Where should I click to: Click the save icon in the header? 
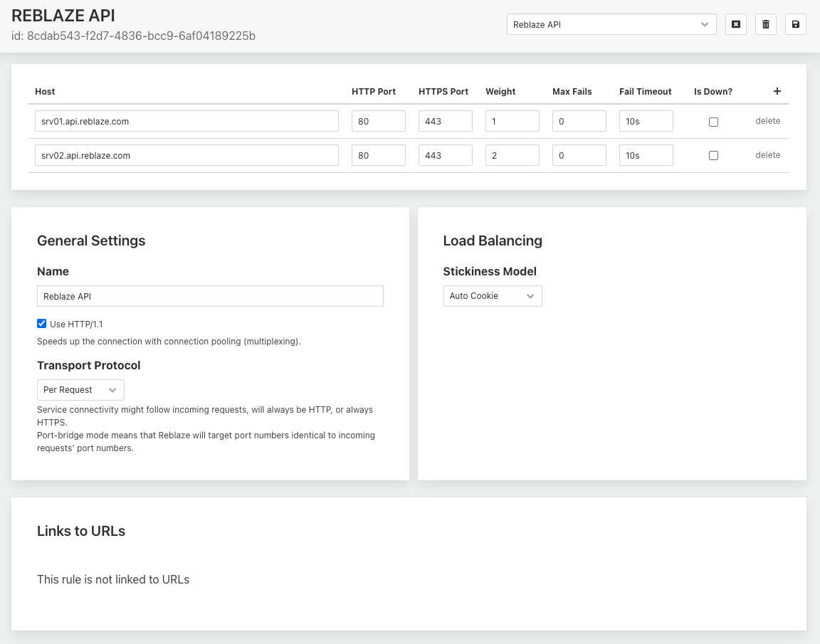point(795,24)
